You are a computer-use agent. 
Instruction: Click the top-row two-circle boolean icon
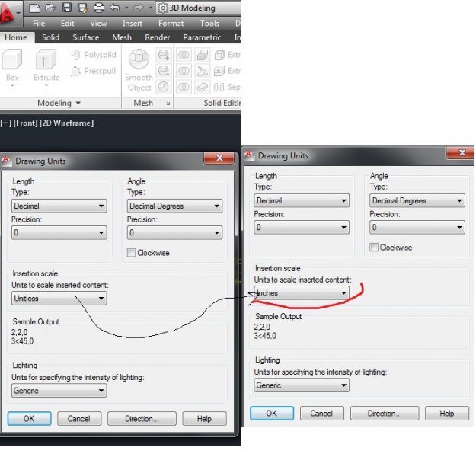pyautogui.click(x=184, y=55)
